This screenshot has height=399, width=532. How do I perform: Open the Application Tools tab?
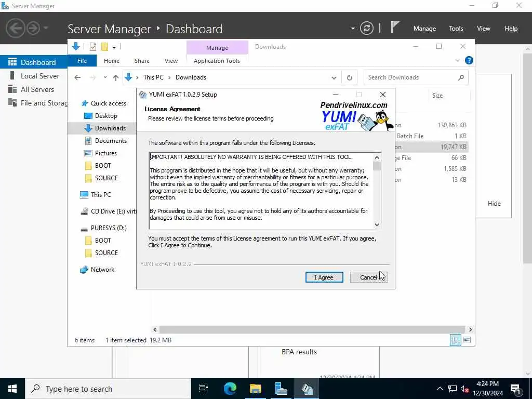[x=217, y=61]
